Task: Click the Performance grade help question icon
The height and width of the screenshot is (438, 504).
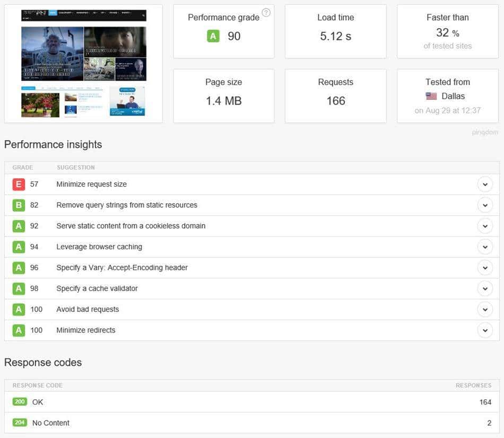Action: [x=266, y=13]
